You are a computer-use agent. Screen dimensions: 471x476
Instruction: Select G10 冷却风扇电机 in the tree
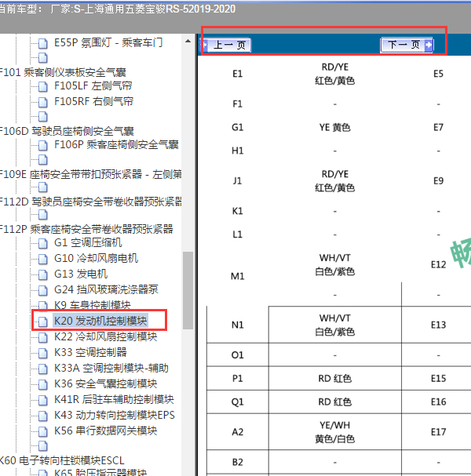pyautogui.click(x=96, y=258)
